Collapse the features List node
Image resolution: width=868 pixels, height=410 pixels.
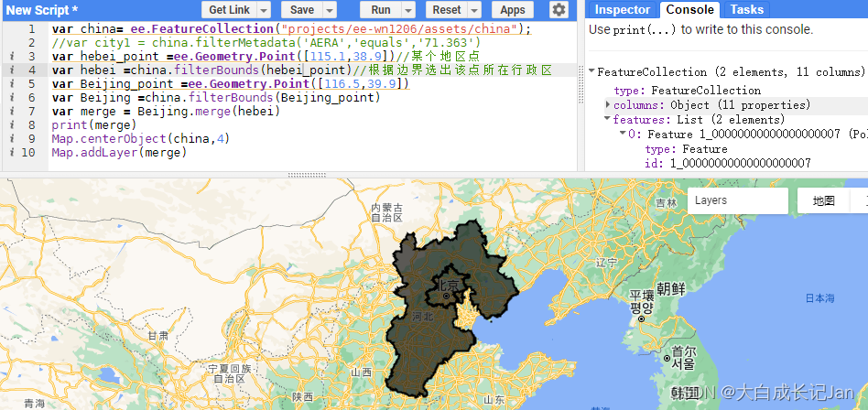[x=607, y=119]
